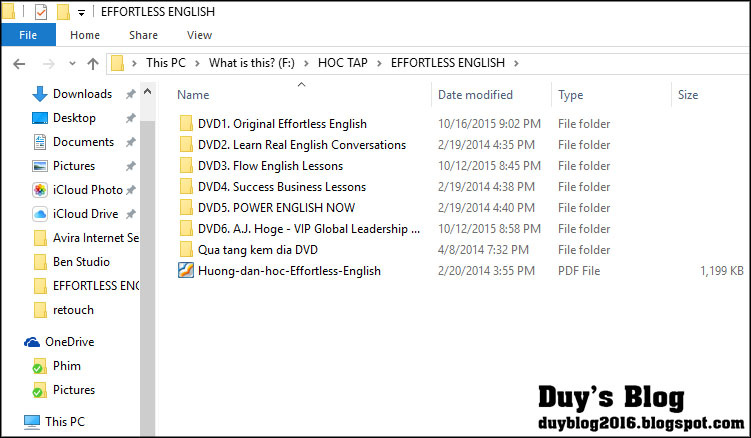Click the Desktop monitor icon in sidebar
This screenshot has height=438, width=751.
click(40, 118)
